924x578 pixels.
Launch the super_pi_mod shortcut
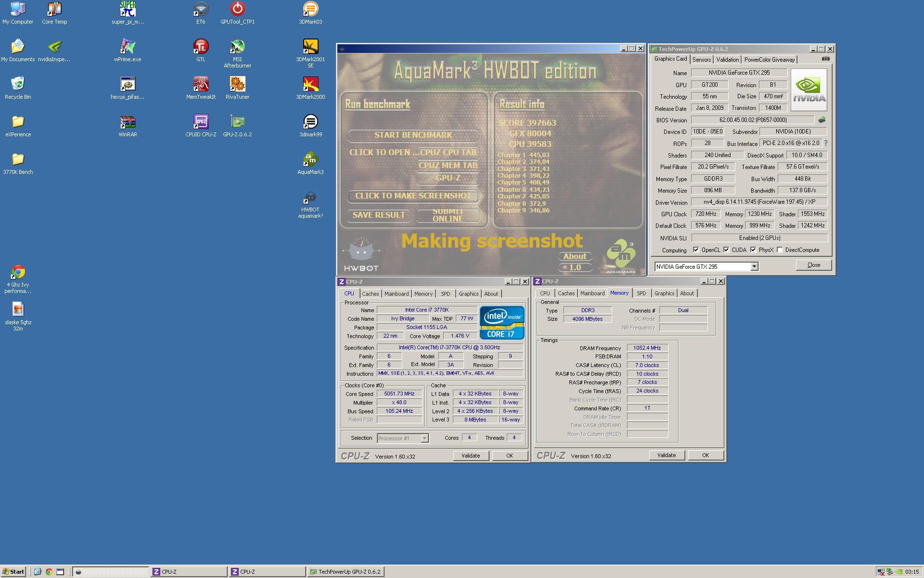128,13
